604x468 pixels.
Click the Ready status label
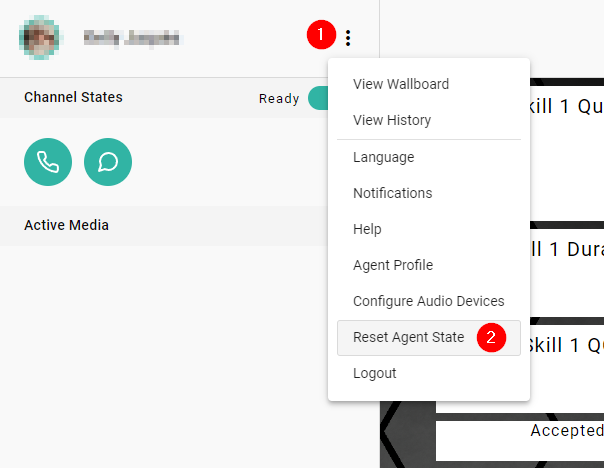point(279,99)
